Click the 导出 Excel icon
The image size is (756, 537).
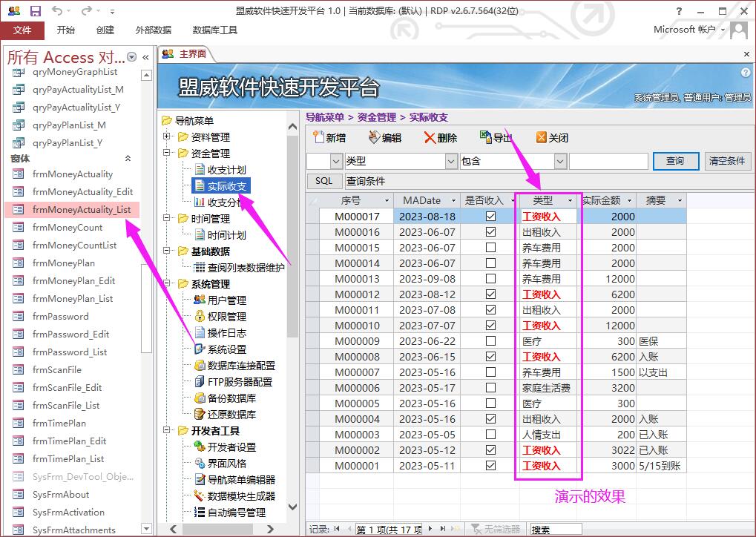(485, 137)
